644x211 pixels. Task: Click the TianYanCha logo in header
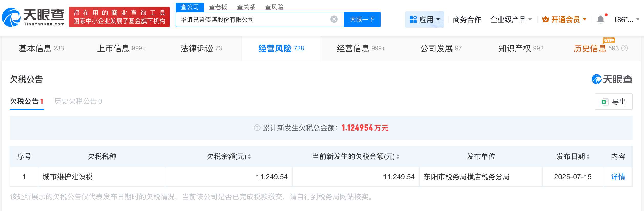[x=33, y=17]
